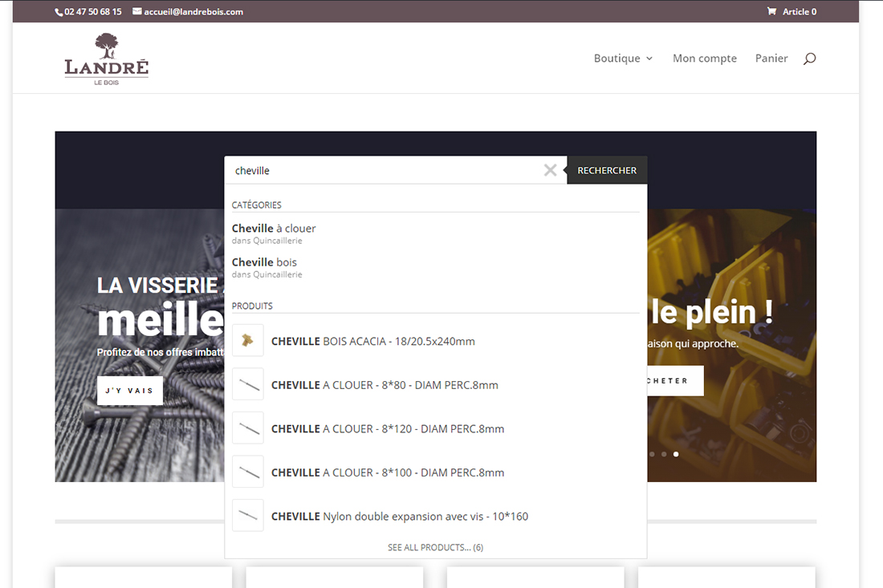Choose CHEVILLE A CLOUER 8*120 result
The height and width of the screenshot is (588, 883).
pos(388,429)
